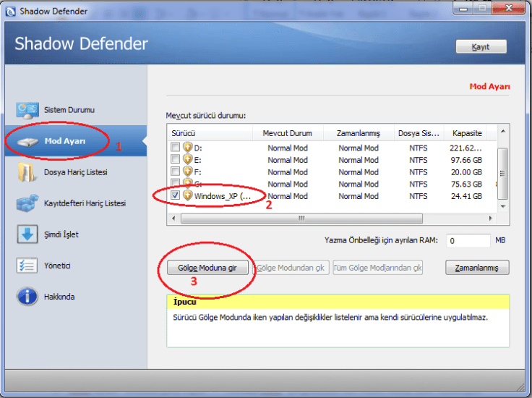Open the Yönetici checklist icon
Viewport: 532px width, 398px height.
point(27,266)
